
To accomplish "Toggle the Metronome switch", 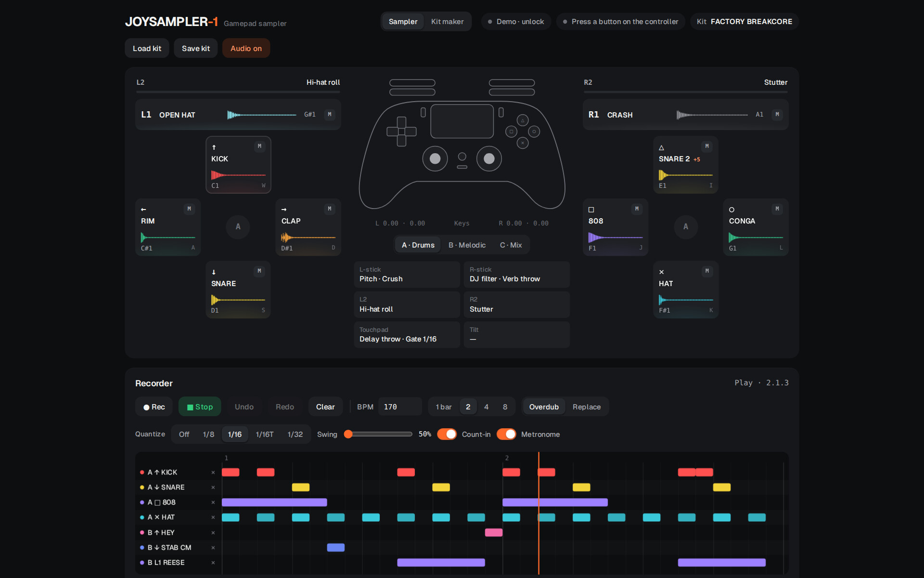I will tap(506, 434).
